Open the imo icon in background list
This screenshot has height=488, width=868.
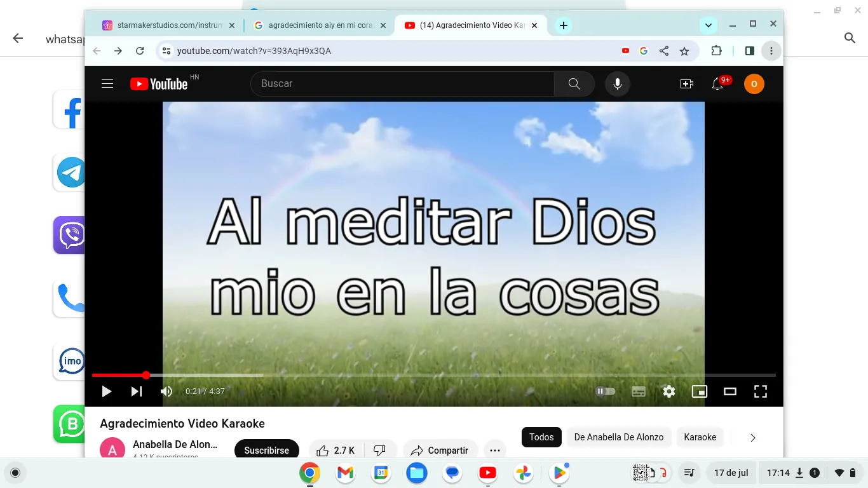[x=69, y=362]
